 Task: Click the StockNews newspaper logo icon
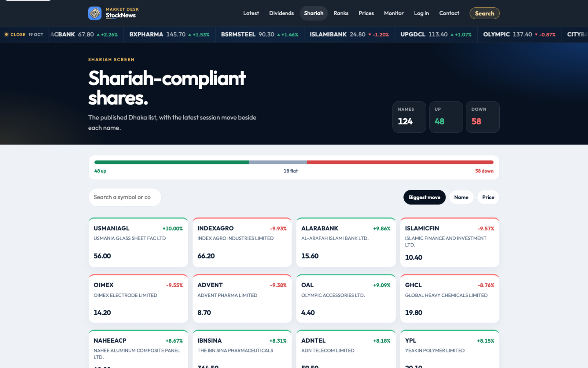[x=95, y=13]
